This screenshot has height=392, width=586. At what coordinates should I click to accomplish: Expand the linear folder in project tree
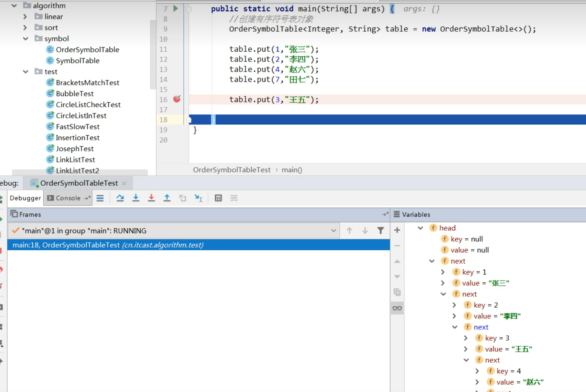[x=25, y=17]
